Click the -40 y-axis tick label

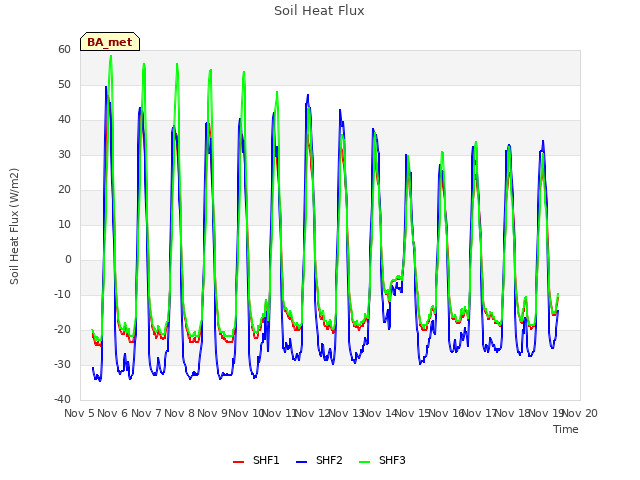(62, 399)
